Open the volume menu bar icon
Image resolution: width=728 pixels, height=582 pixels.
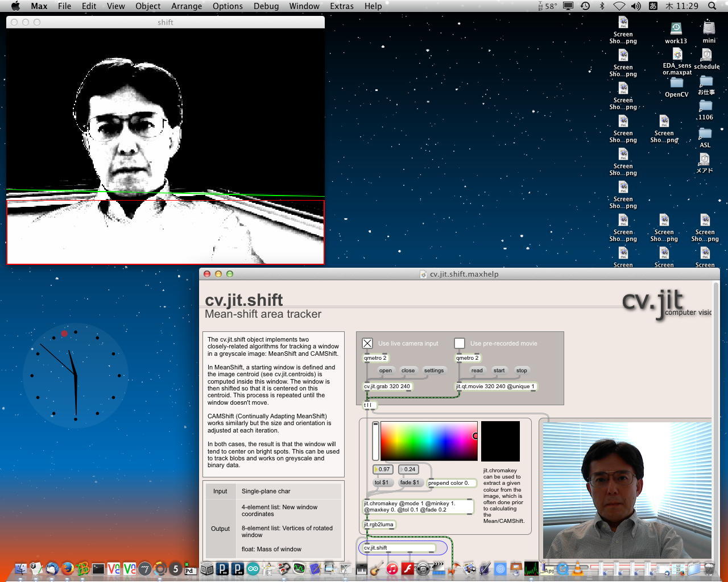636,6
